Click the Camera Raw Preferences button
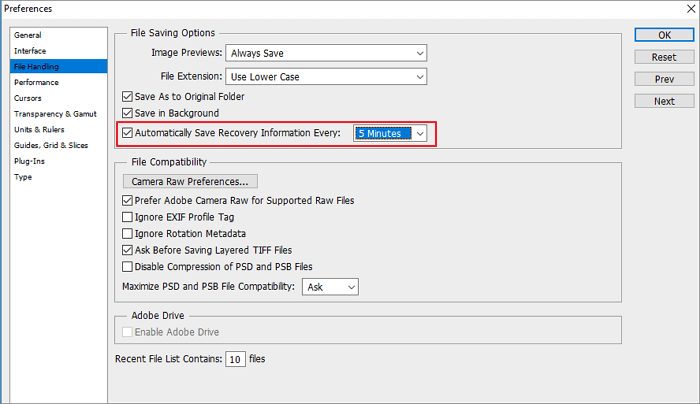The height and width of the screenshot is (404, 700). point(190,182)
